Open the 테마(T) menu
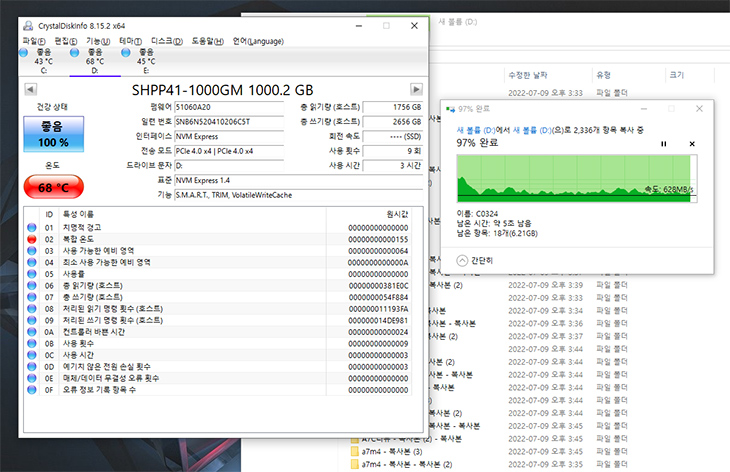Screen dimensions: 730x472 pyautogui.click(x=130, y=41)
